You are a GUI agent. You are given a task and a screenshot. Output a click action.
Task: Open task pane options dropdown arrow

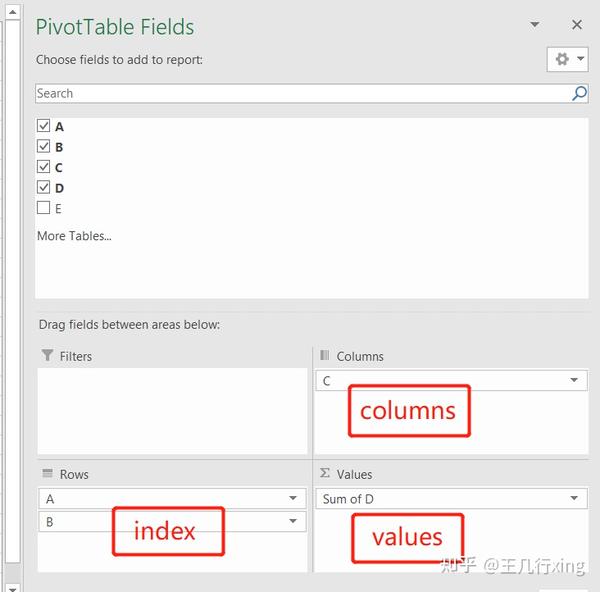point(535,24)
